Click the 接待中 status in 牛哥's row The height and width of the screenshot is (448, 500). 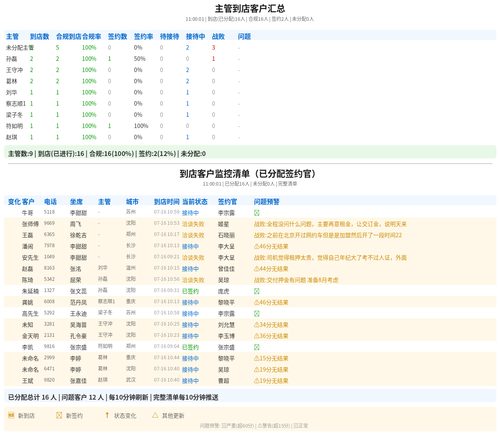(190, 213)
